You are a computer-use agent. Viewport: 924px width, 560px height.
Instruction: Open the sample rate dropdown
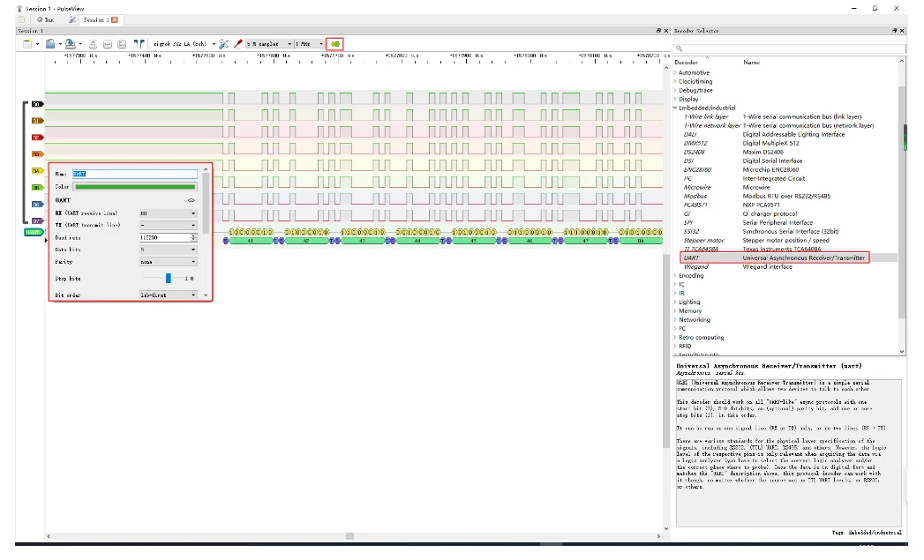point(310,44)
